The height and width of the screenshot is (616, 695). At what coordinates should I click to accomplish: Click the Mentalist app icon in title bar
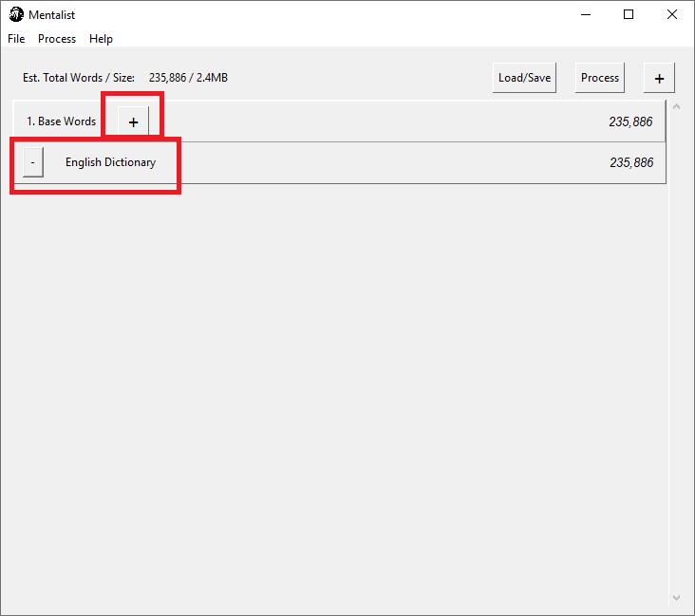[x=16, y=14]
